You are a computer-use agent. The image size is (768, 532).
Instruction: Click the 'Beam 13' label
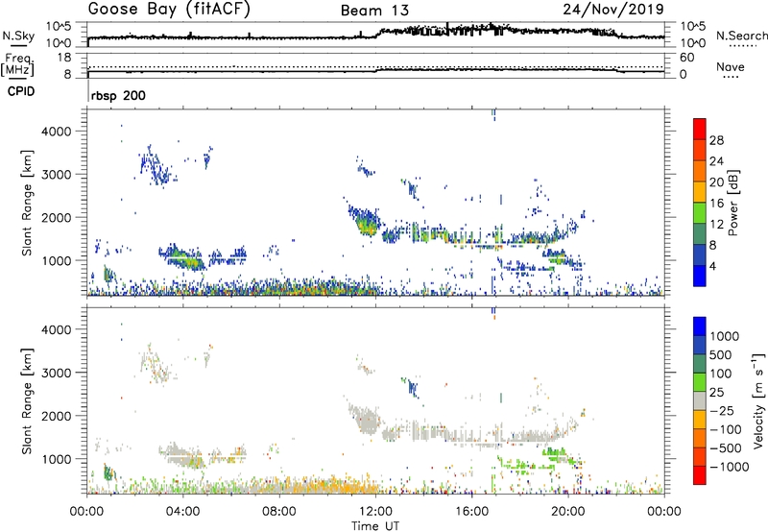374,11
